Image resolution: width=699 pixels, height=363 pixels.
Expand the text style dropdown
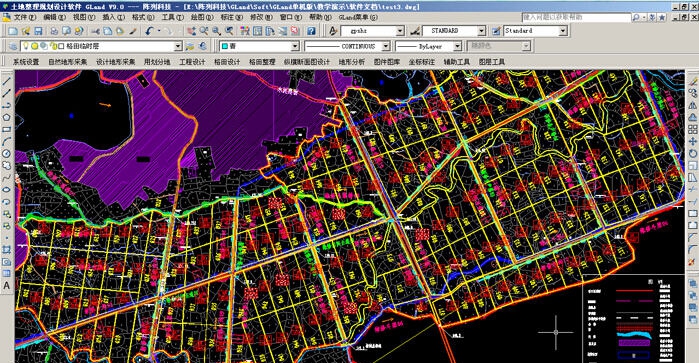coord(400,31)
